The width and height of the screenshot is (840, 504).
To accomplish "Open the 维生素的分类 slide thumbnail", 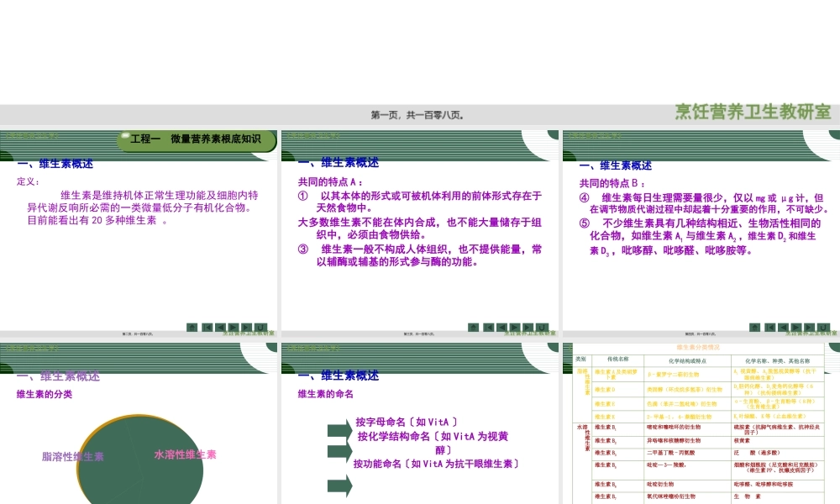I will (139, 420).
